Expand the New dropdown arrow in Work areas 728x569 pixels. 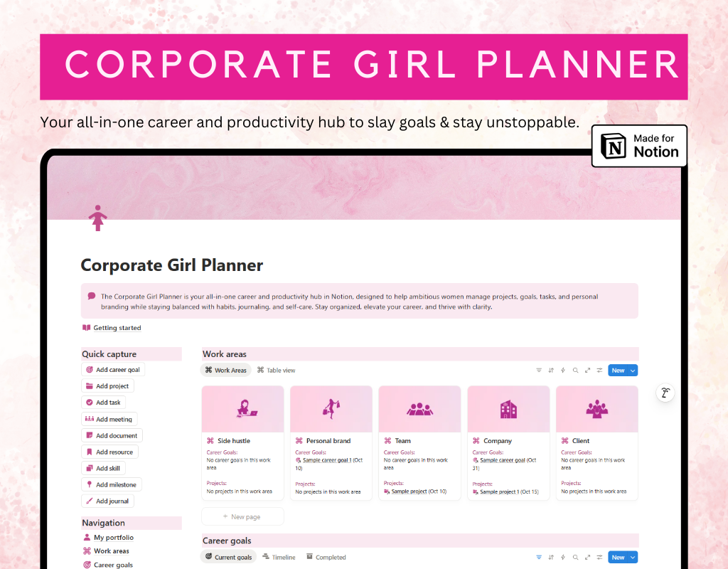pos(633,370)
